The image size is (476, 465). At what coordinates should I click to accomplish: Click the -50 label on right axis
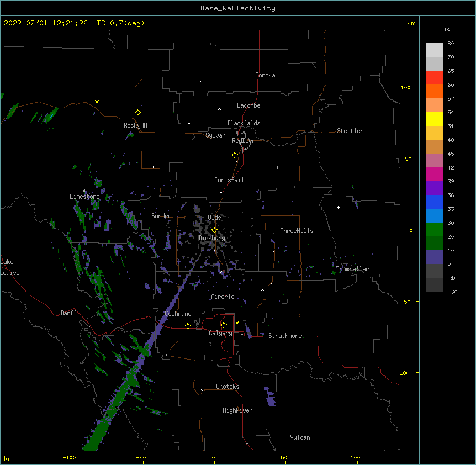[x=405, y=302]
